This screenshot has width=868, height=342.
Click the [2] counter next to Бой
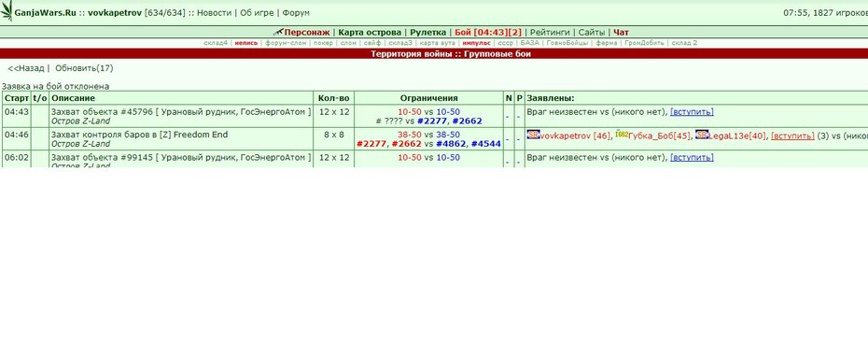(515, 32)
